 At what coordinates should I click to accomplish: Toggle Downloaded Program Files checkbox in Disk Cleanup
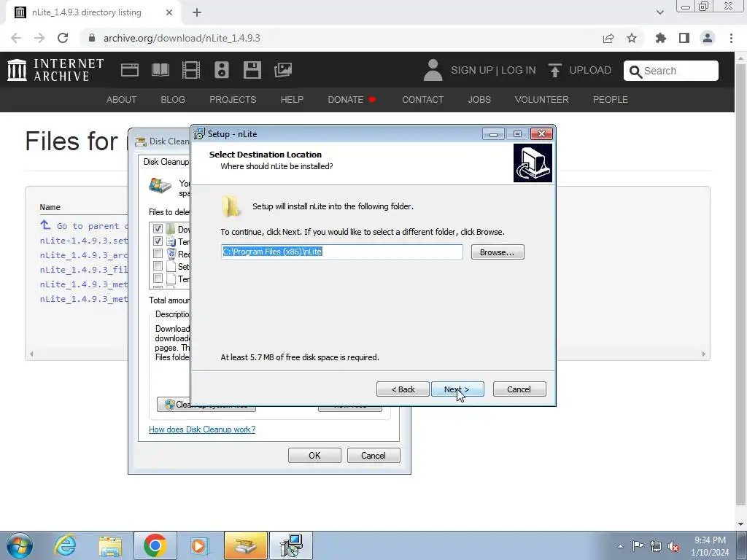158,229
